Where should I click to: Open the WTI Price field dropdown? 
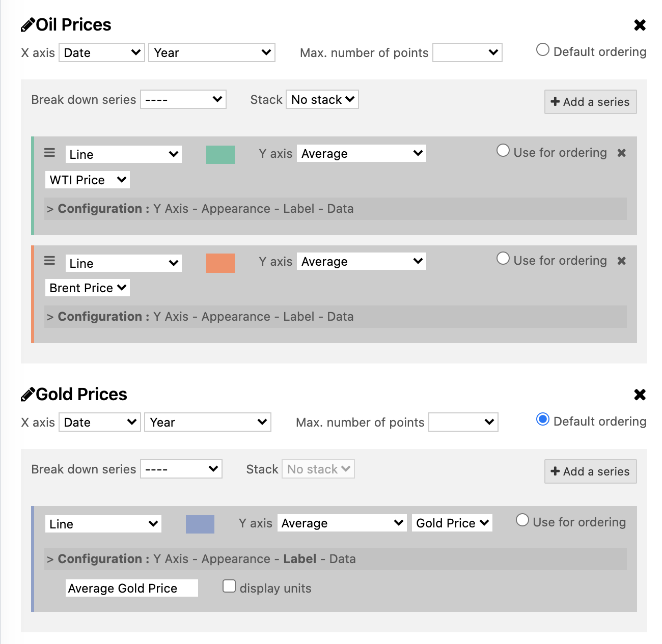coord(88,180)
